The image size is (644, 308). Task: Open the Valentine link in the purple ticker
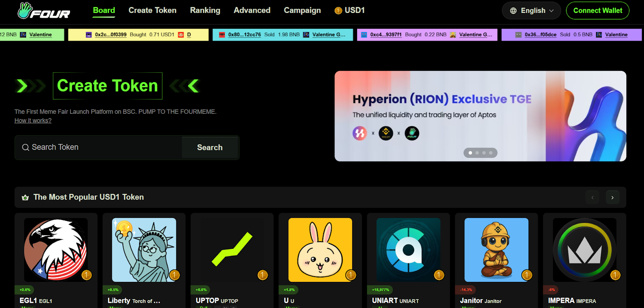pos(616,35)
